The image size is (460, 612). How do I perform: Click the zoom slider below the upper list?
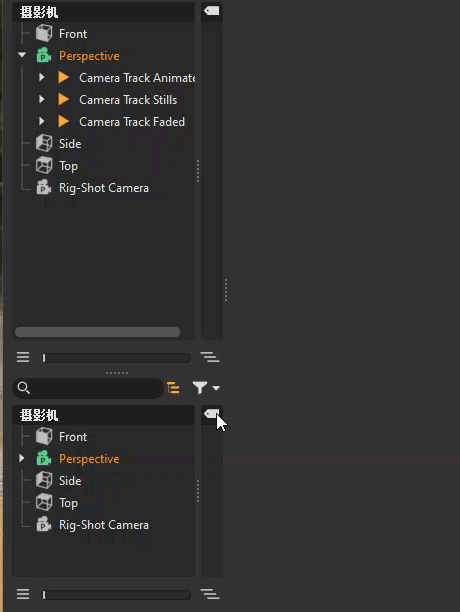click(x=117, y=358)
